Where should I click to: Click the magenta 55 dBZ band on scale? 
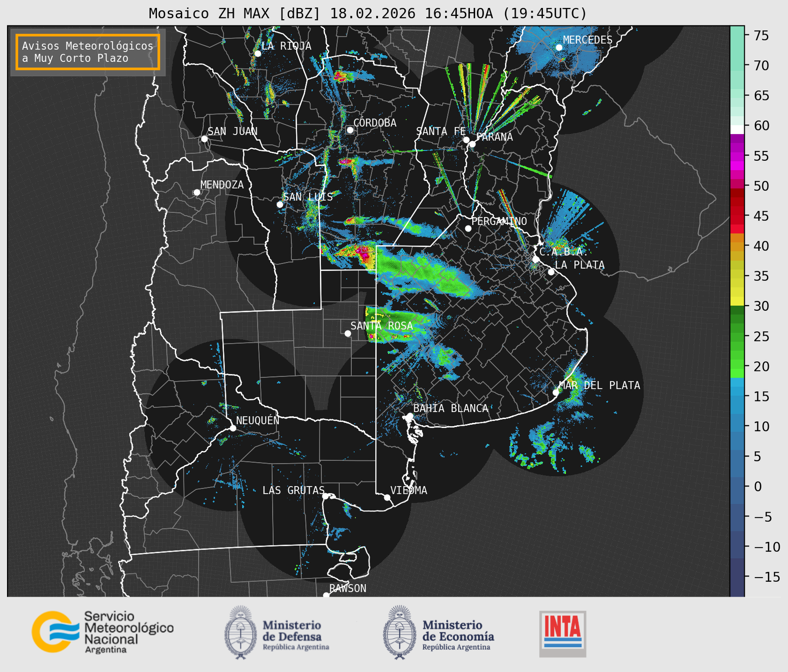(x=737, y=156)
